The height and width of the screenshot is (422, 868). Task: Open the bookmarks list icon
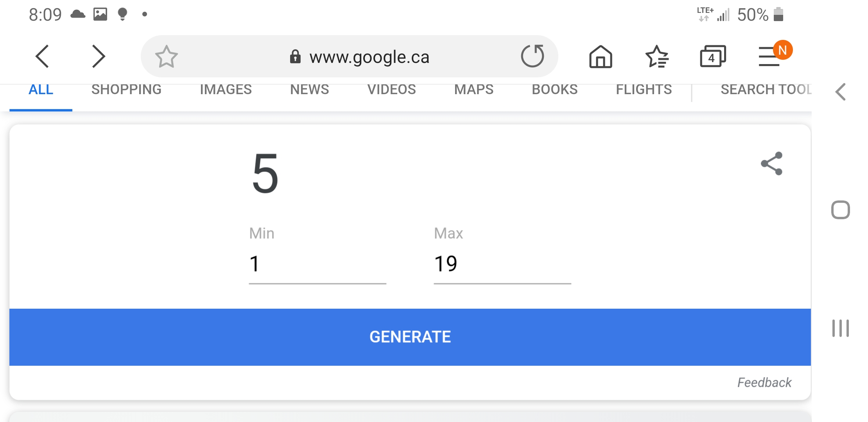coord(657,57)
